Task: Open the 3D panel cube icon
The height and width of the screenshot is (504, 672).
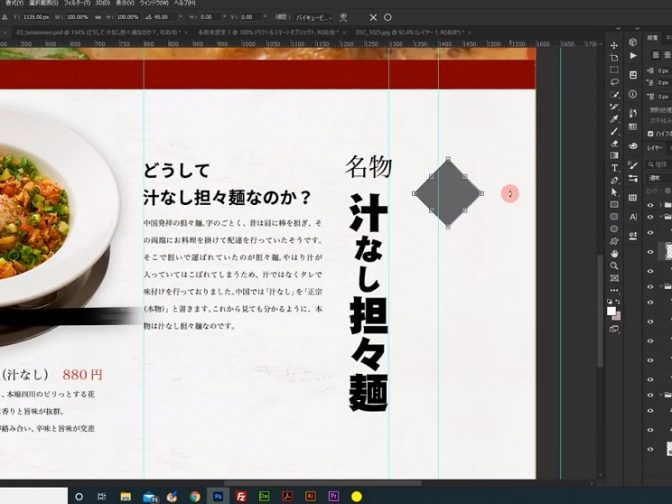Action: point(633,42)
